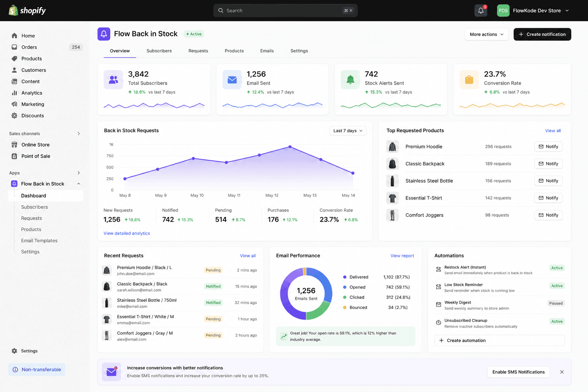Click the Conversion Rate shopping bag icon
The height and width of the screenshot is (392, 588).
[x=469, y=80]
